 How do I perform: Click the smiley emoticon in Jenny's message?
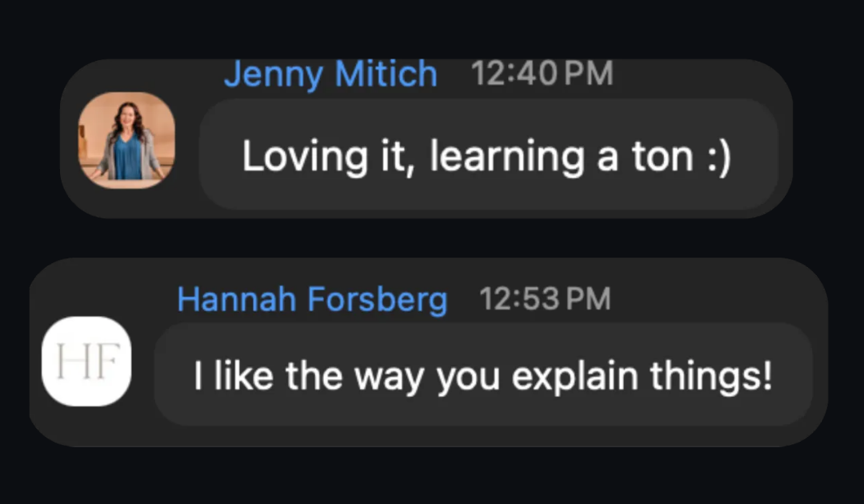[x=718, y=157]
